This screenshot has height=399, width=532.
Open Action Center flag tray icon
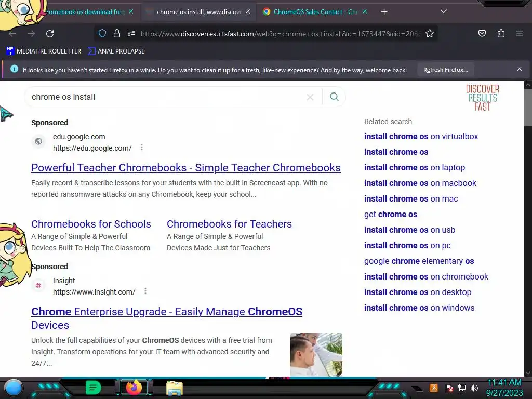coord(449,388)
